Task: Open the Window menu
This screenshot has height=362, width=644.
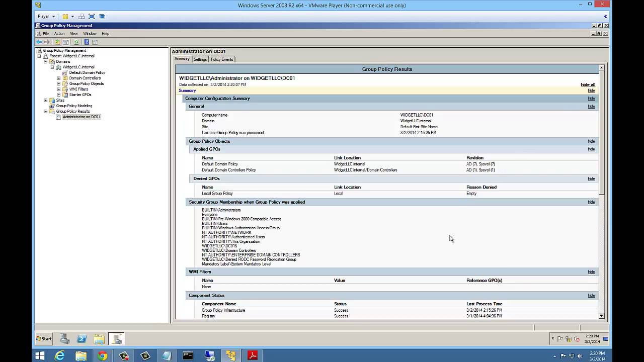Action: (x=90, y=34)
